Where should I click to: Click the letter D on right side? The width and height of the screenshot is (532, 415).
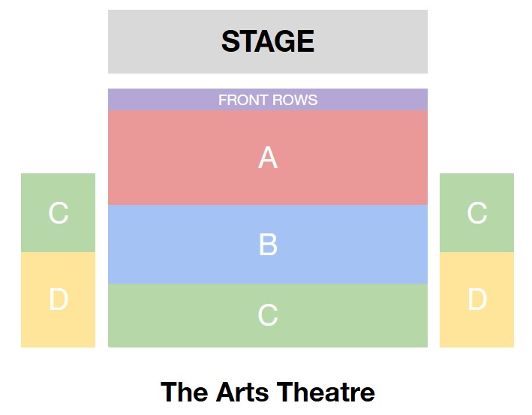[x=477, y=299]
